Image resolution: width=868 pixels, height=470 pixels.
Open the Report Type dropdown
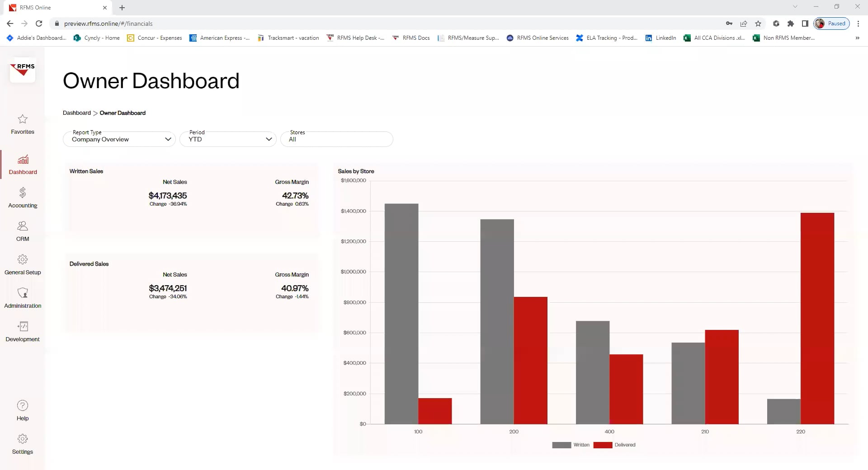[x=119, y=139]
